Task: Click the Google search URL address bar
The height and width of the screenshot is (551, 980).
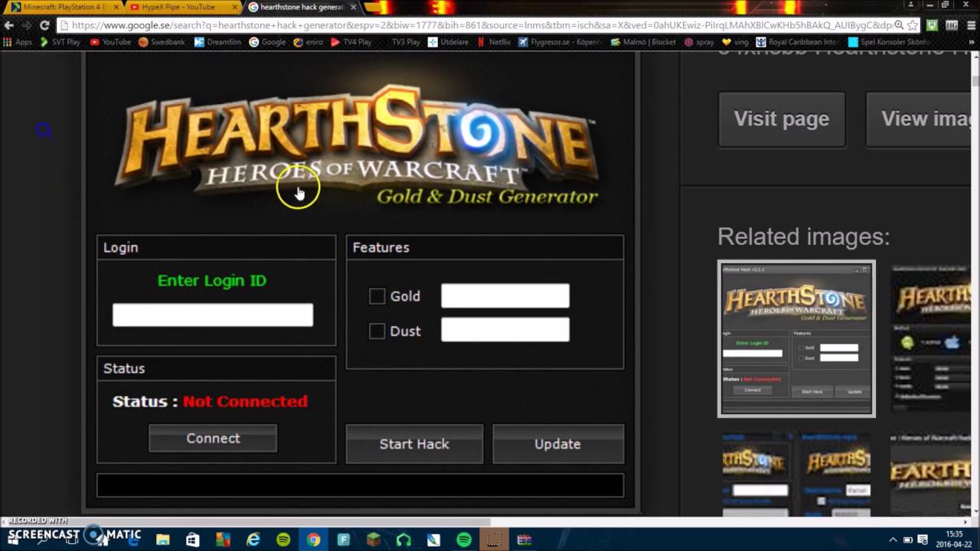Action: tap(475, 25)
